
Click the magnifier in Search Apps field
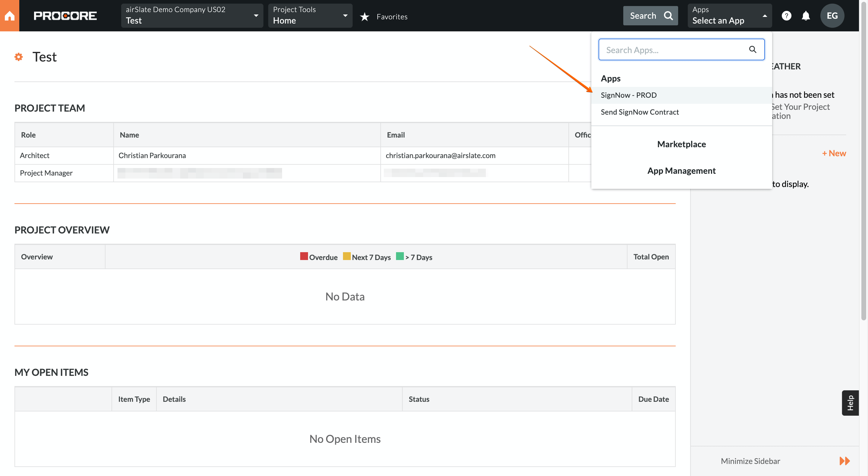click(x=753, y=49)
